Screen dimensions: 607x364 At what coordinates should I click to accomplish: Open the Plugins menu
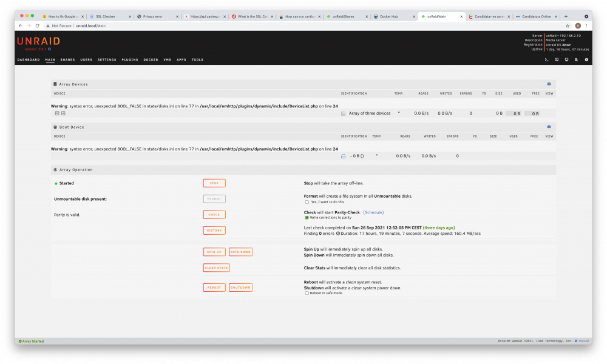[x=130, y=59]
